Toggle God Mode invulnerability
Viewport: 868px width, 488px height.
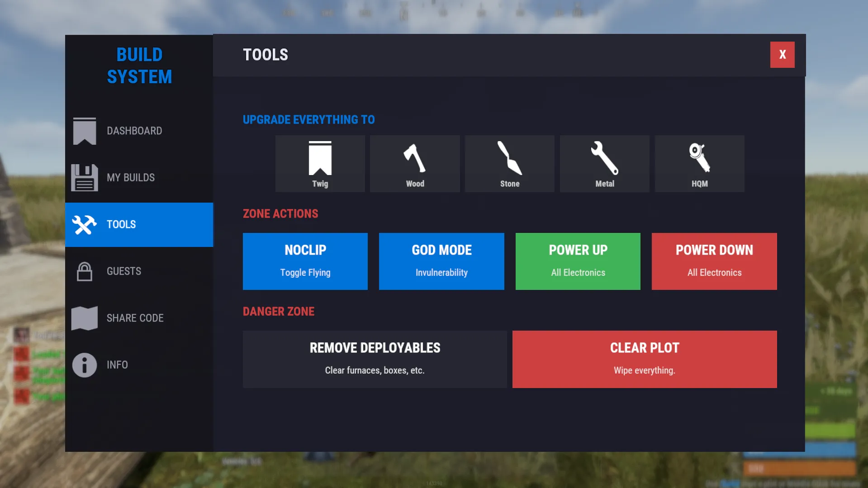[x=441, y=261]
